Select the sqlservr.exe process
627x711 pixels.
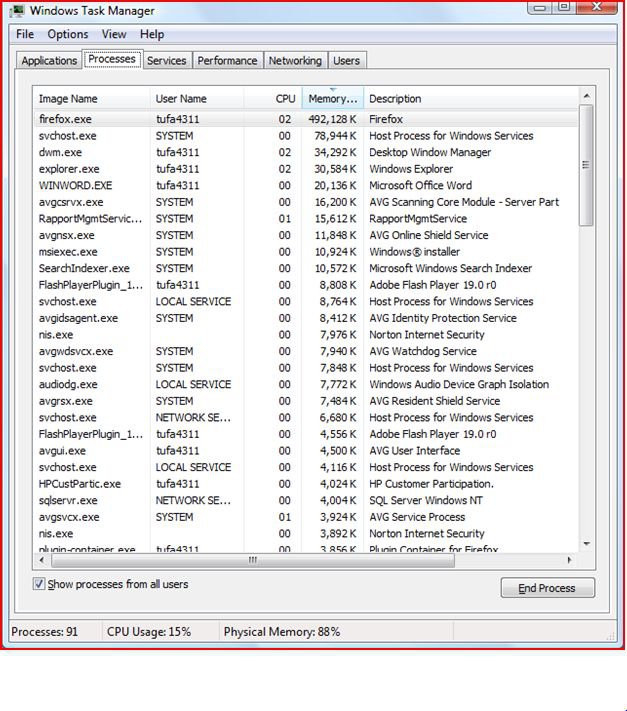306,501
